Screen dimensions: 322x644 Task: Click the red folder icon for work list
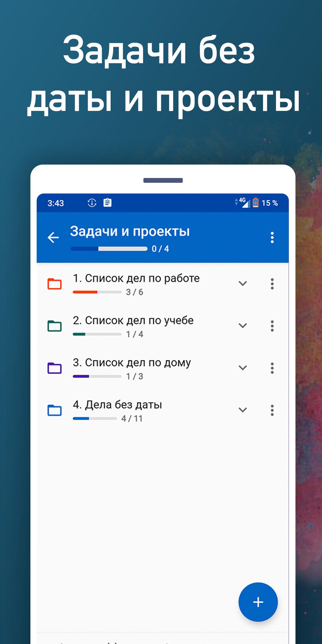pos(55,284)
